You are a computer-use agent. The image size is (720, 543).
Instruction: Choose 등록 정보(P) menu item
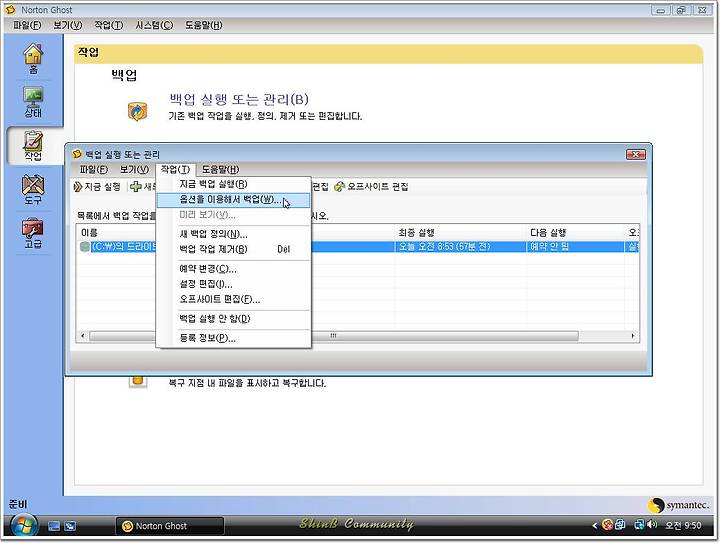point(234,338)
